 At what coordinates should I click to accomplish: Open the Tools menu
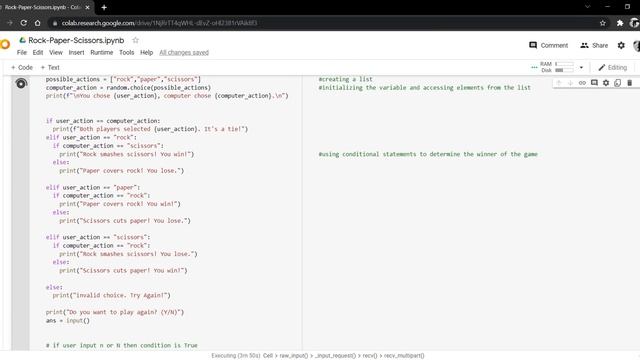point(127,53)
